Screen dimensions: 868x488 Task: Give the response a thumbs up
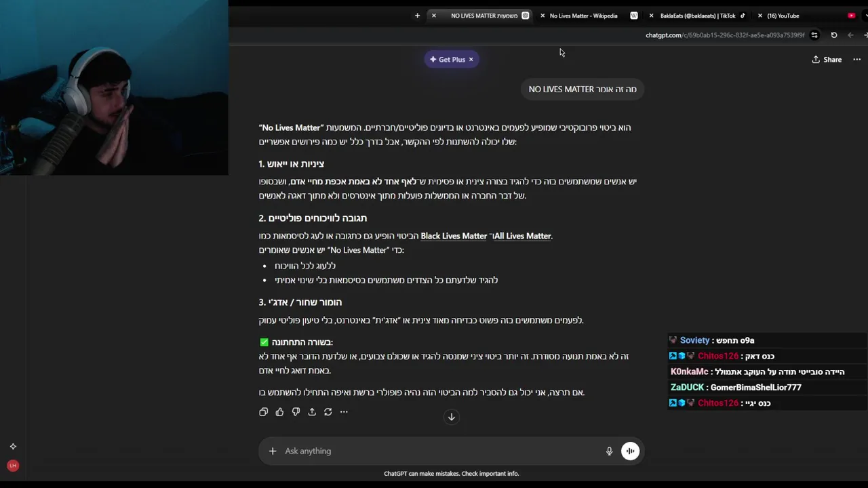pos(279,411)
